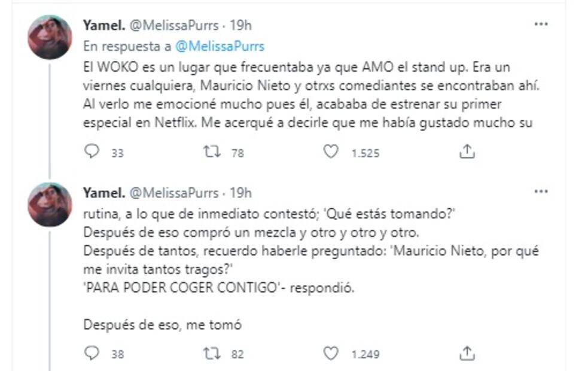Reply to the first tweet about WOKO
The image size is (588, 371).
[92, 152]
